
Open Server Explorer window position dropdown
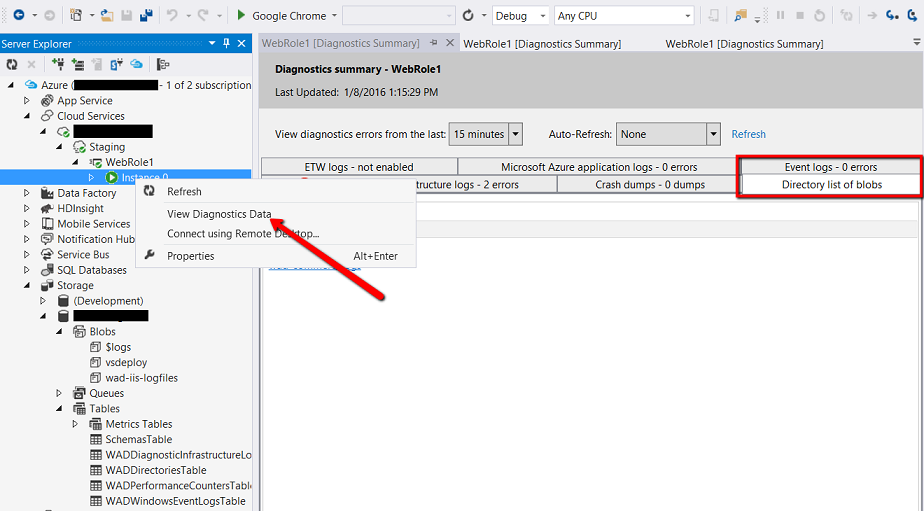click(212, 44)
